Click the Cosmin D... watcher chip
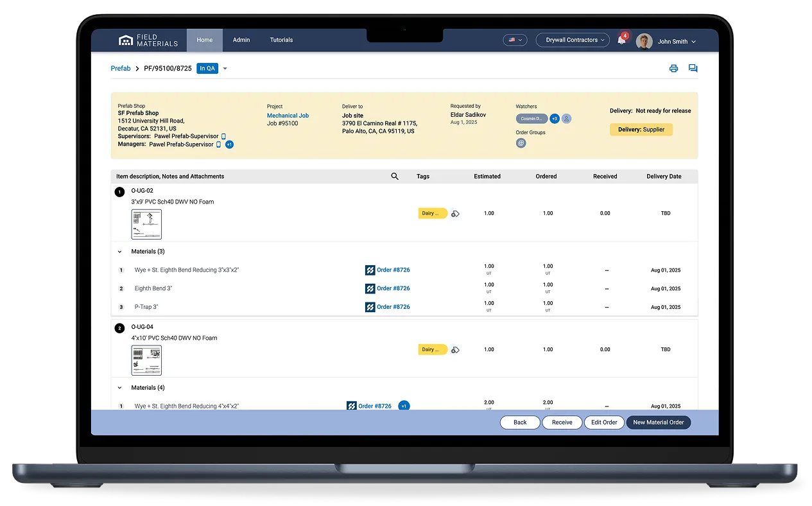Viewport: 812px width, 506px height. click(532, 119)
